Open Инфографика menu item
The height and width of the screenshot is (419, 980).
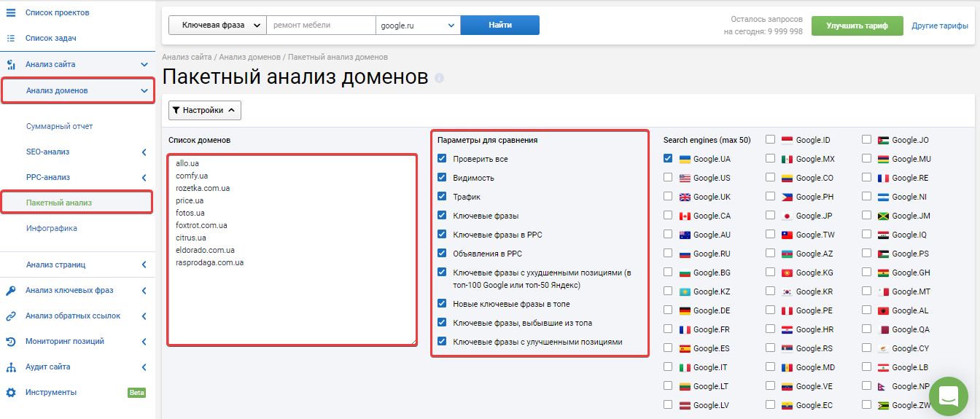tap(51, 228)
